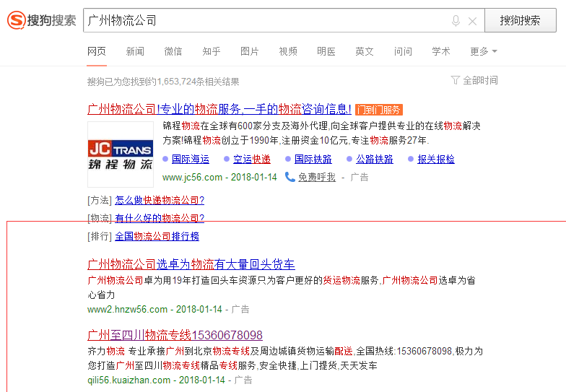Clear the search box with X icon
Screen dimensions: 566x392
472,21
